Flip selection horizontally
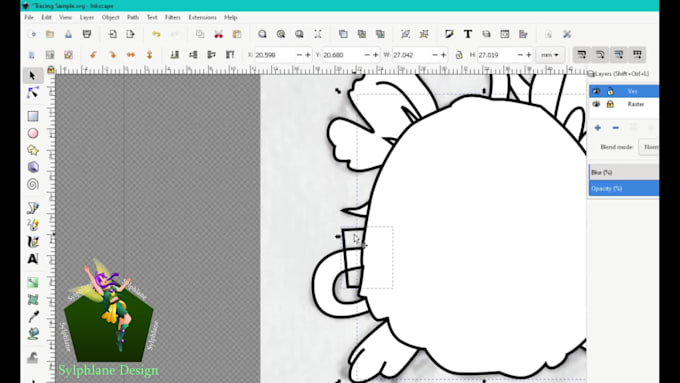Image resolution: width=680 pixels, height=383 pixels. click(x=131, y=55)
